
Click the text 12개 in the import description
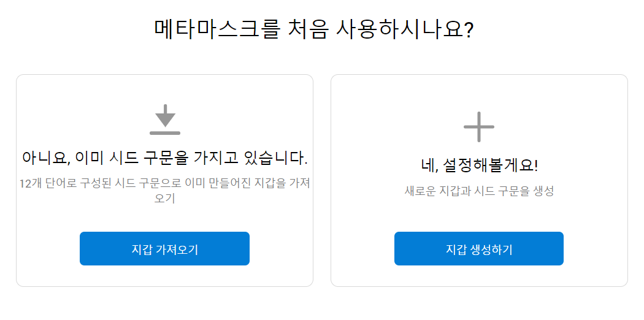point(29,183)
